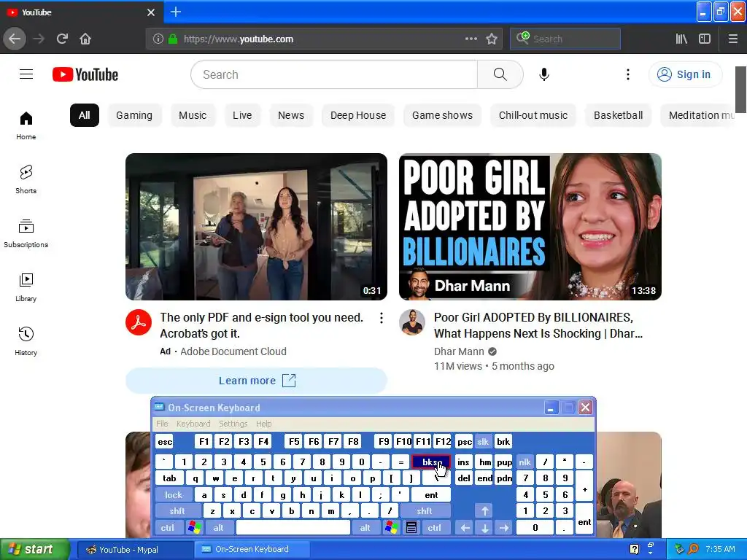This screenshot has width=747, height=560.
Task: Click the YouTube logo
Action: click(85, 75)
